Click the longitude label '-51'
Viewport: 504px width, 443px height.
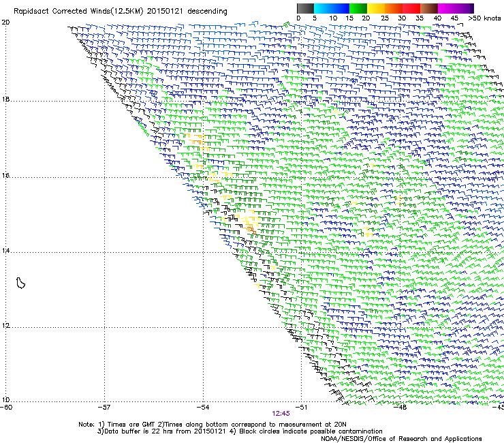301,408
